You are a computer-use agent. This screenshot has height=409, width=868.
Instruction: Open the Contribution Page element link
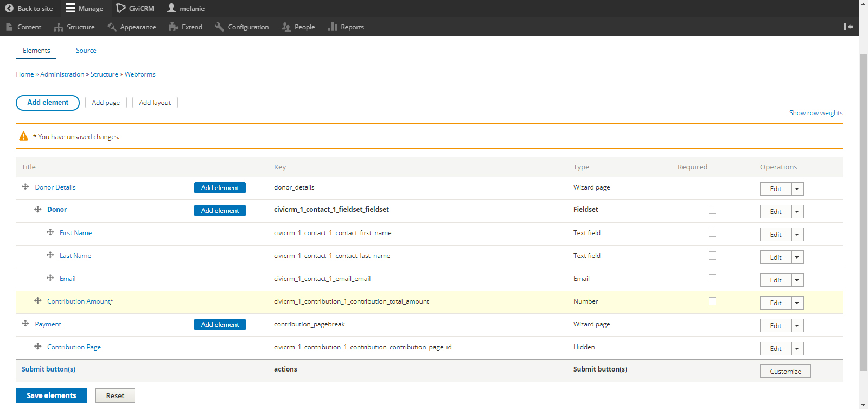tap(74, 347)
